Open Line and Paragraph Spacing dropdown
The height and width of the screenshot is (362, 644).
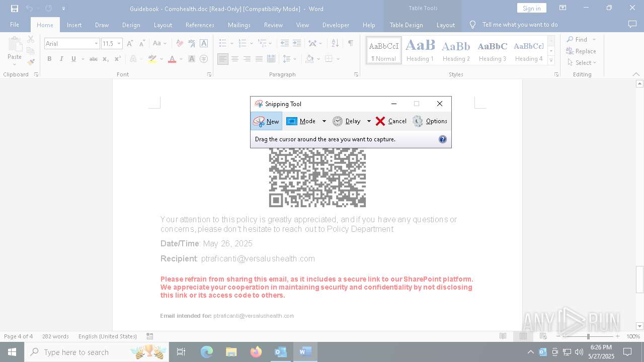(x=289, y=59)
